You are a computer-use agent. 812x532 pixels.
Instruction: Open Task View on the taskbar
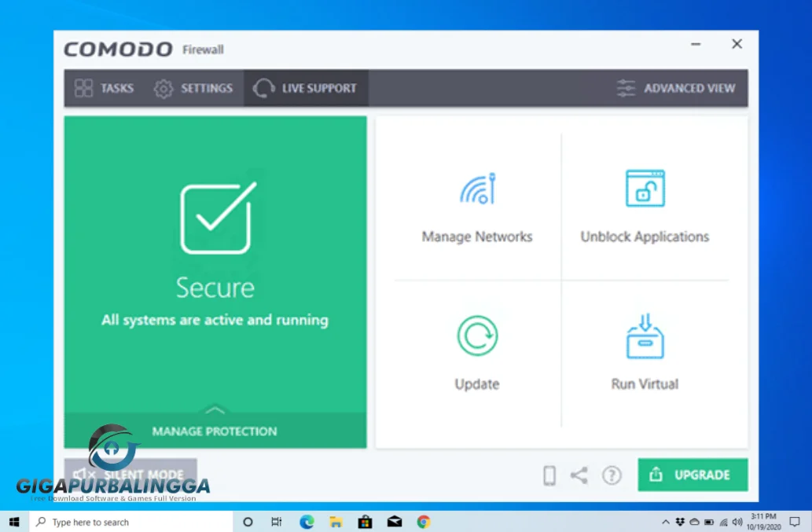click(277, 522)
